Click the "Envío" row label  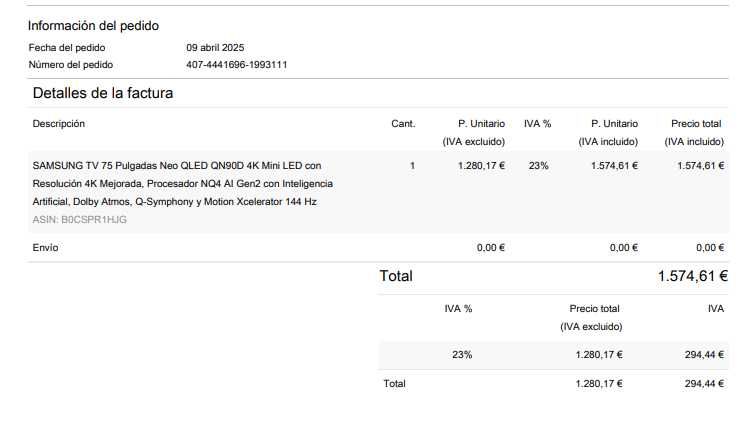pyautogui.click(x=46, y=248)
